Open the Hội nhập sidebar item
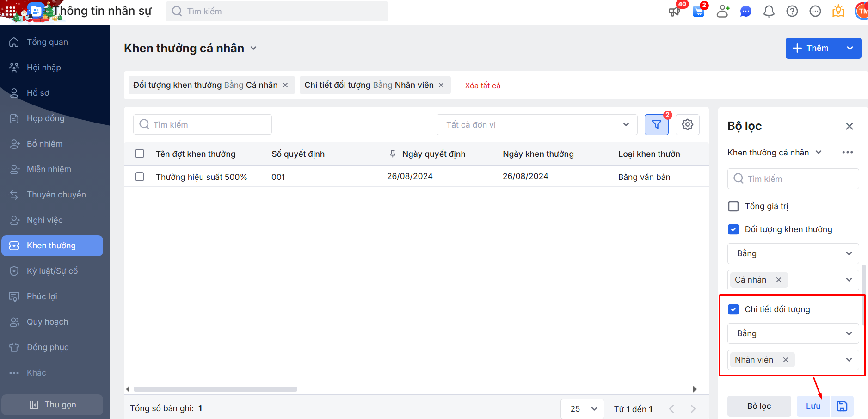868x419 pixels. click(52, 68)
